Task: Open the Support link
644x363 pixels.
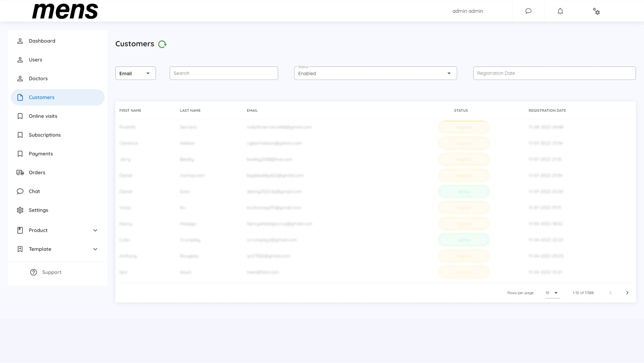Action: click(52, 272)
